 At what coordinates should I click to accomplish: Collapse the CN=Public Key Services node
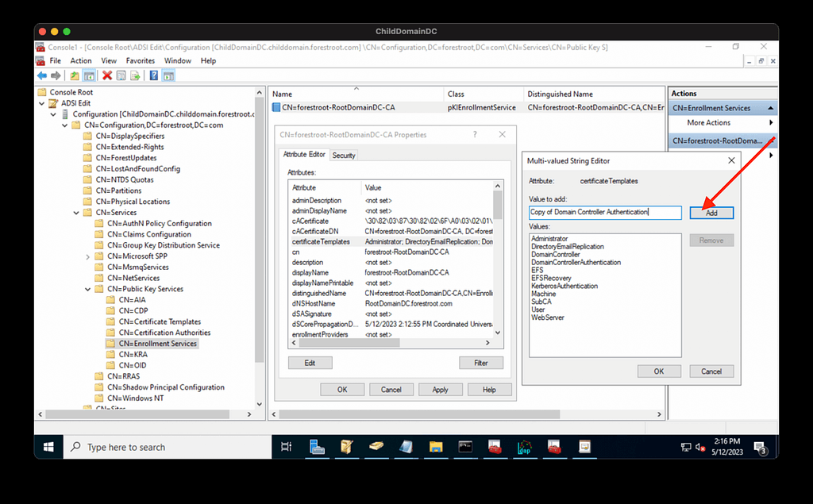[87, 289]
